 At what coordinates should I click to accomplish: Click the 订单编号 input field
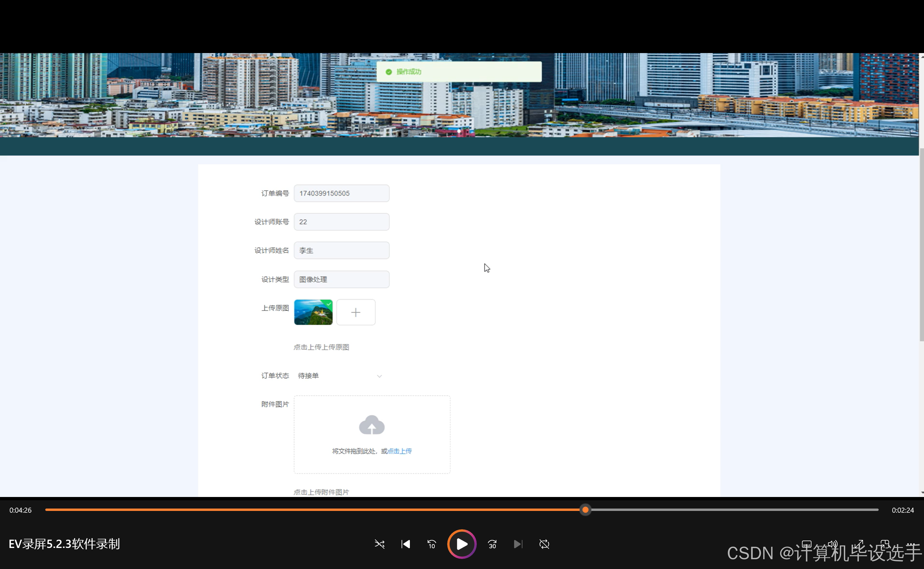coord(341,194)
